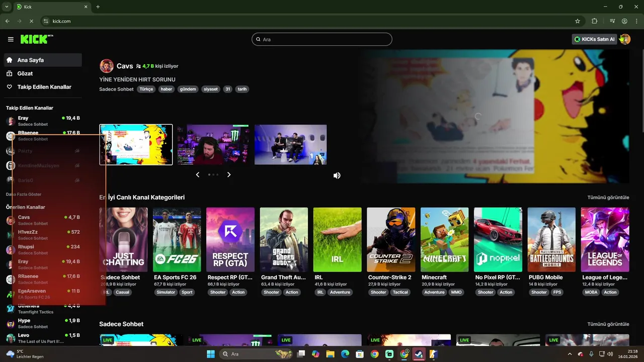Mute the featured stream with the speaker icon
Image resolution: width=644 pixels, height=362 pixels.
pos(337,175)
